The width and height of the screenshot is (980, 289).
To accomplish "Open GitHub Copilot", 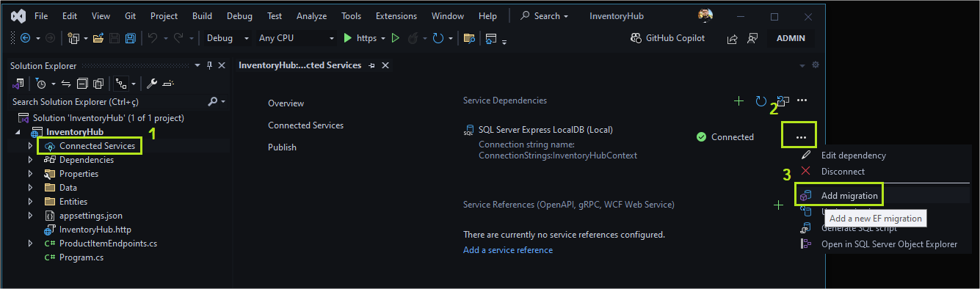I will click(667, 38).
